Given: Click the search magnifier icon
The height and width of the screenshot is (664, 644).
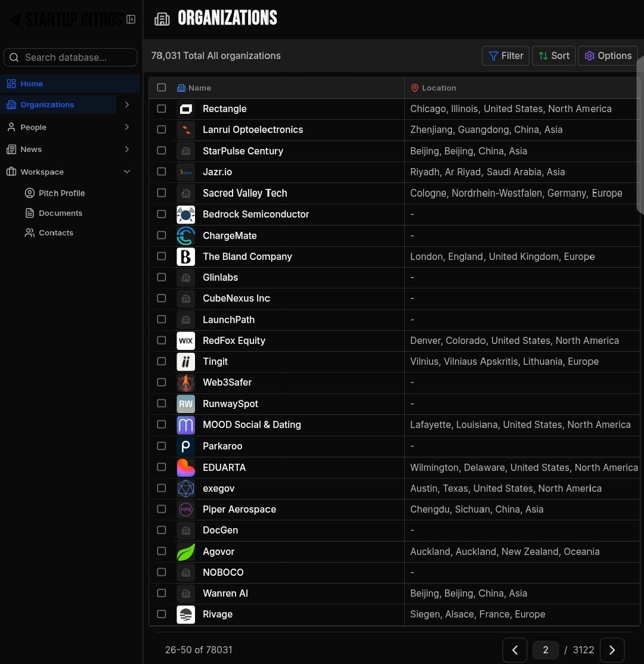Looking at the screenshot, I should [x=14, y=57].
